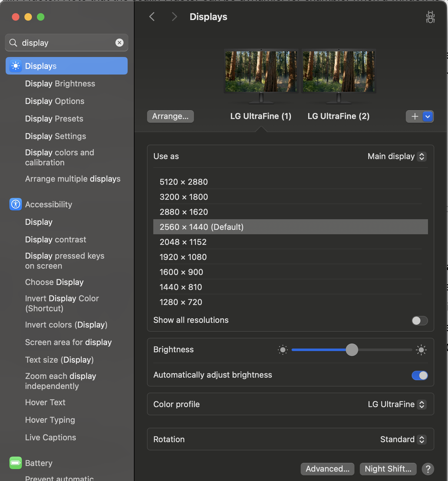Click the help question mark button
The width and height of the screenshot is (448, 481).
pos(428,469)
